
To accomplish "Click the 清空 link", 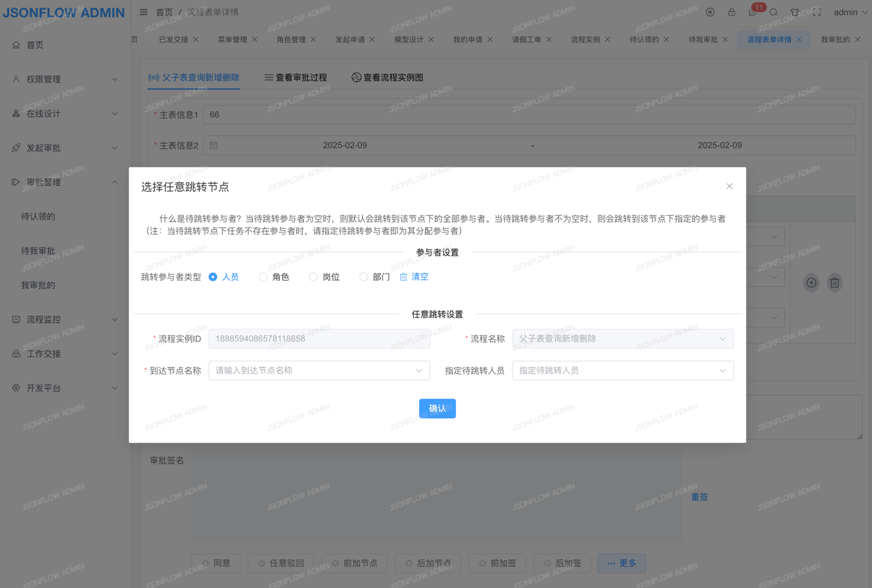I will tap(419, 277).
